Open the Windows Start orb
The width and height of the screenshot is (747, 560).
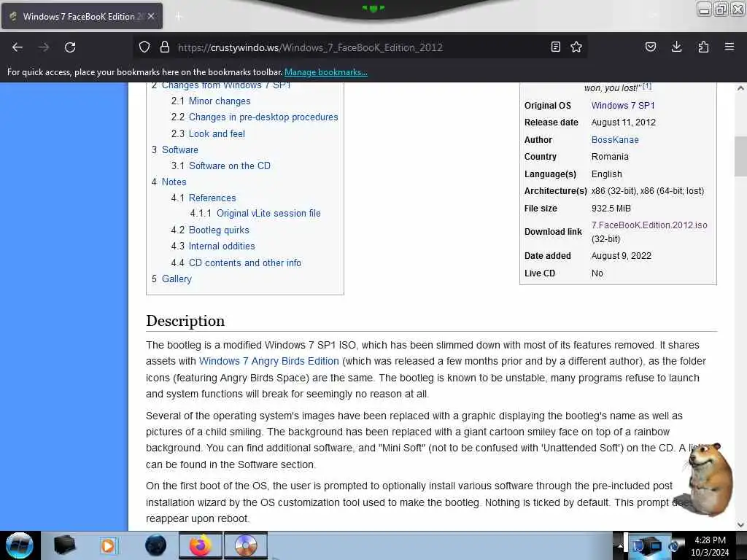[x=20, y=545]
